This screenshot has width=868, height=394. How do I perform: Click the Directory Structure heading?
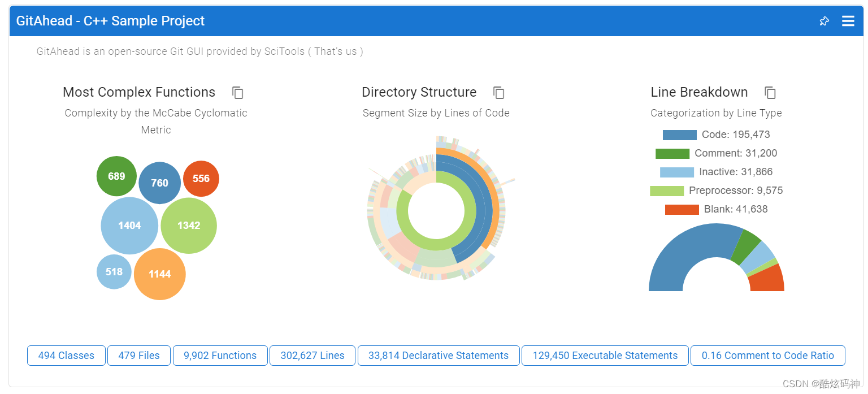pyautogui.click(x=419, y=92)
